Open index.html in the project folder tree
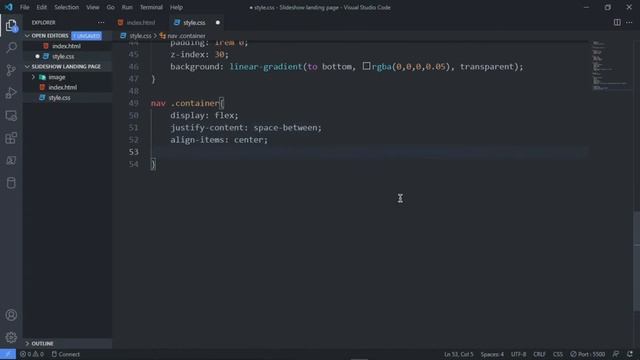The image size is (640, 360). (62, 87)
